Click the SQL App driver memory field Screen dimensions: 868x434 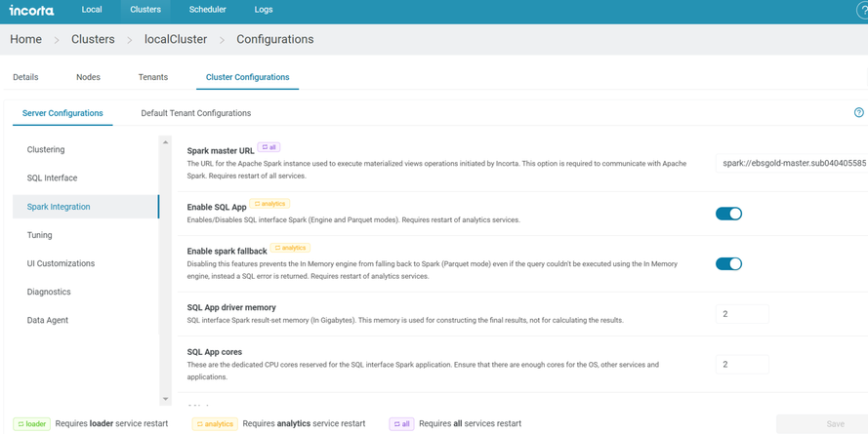742,314
